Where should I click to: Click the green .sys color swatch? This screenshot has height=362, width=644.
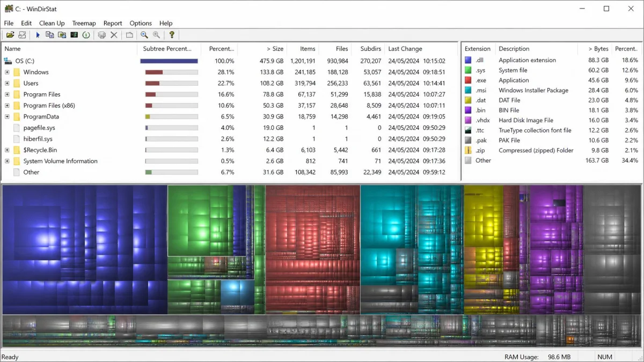[469, 70]
